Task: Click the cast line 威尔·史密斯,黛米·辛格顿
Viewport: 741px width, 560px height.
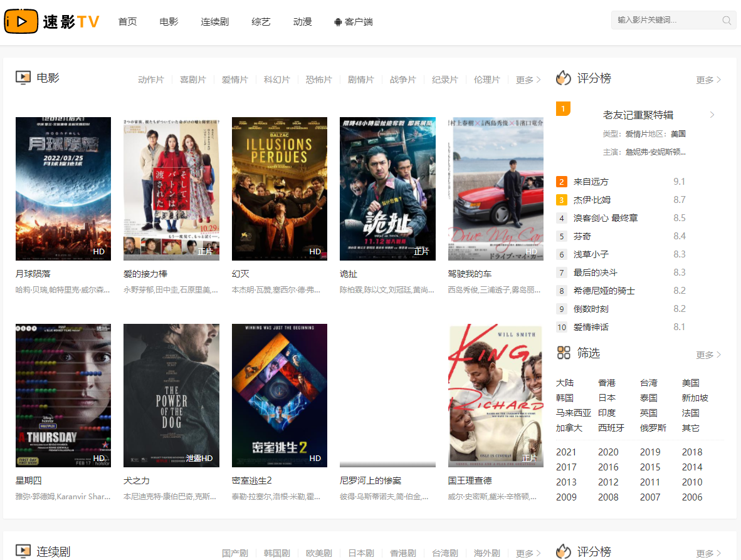Action: tap(492, 497)
